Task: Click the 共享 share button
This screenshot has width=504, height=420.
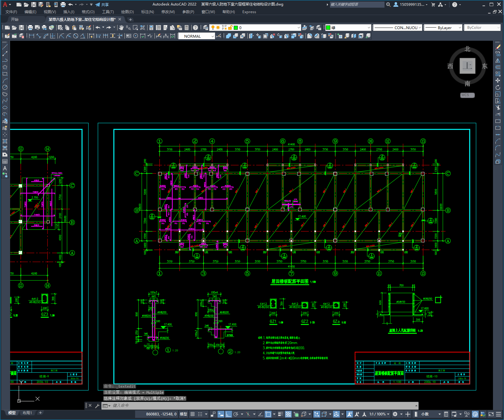Action: [x=102, y=5]
